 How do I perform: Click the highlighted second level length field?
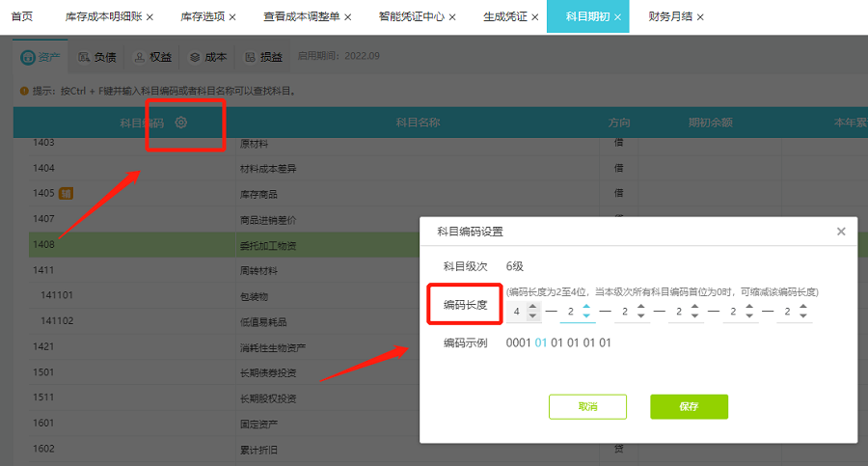click(571, 312)
